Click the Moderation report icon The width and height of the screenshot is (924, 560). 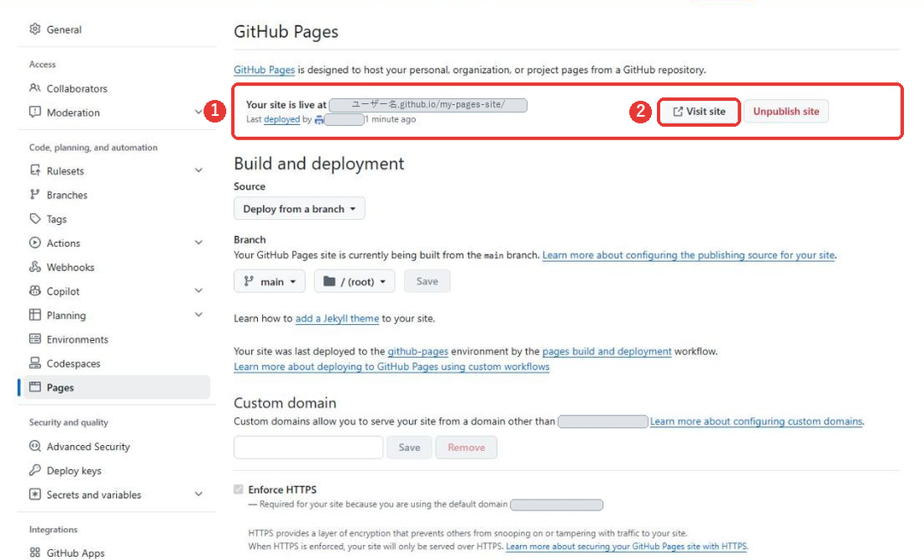tap(34, 112)
